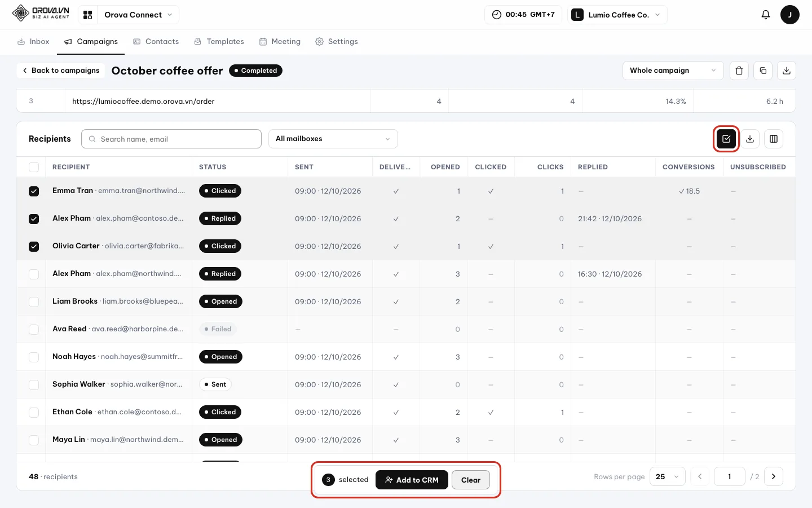Open Lumio Coffee Co. workspace dropdown
Viewport: 812px width, 508px height.
[618, 15]
